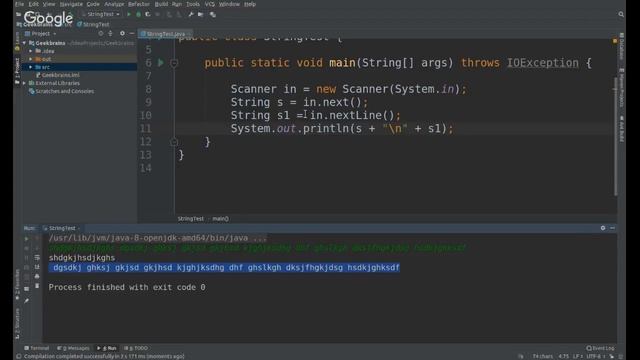The image size is (640, 360).
Task: Click the pin icon in Run panel
Action: [27, 301]
